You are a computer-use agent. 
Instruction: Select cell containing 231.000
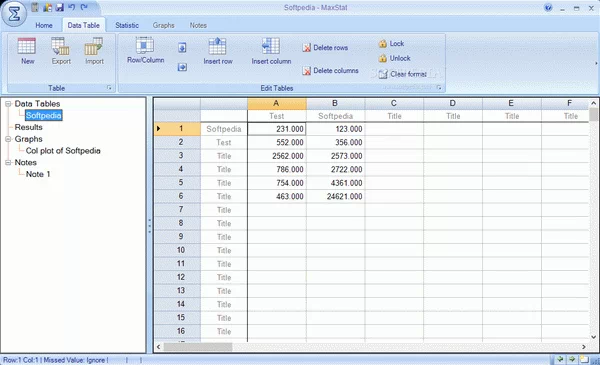pyautogui.click(x=277, y=129)
